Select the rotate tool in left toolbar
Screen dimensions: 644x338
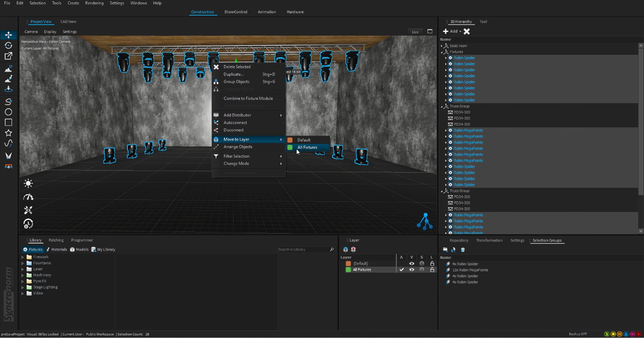pyautogui.click(x=8, y=45)
